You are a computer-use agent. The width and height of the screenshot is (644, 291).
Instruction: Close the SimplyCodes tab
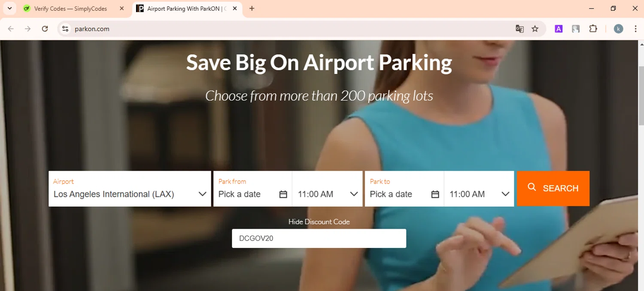point(122,9)
